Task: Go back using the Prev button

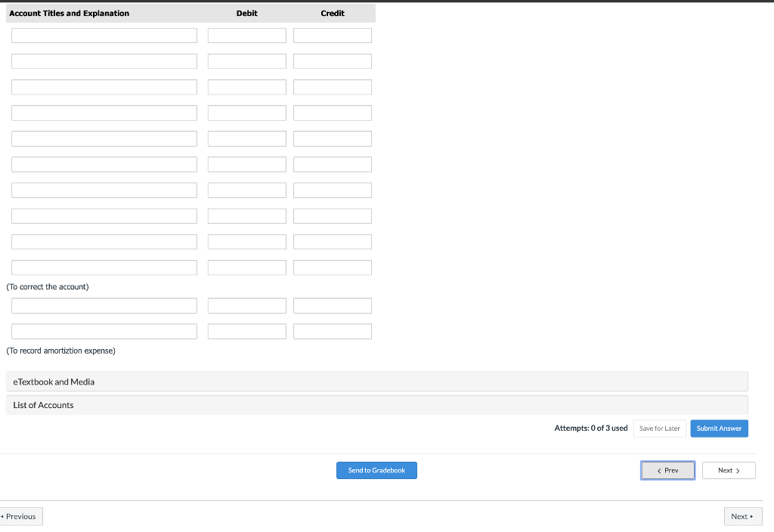Action: (668, 470)
